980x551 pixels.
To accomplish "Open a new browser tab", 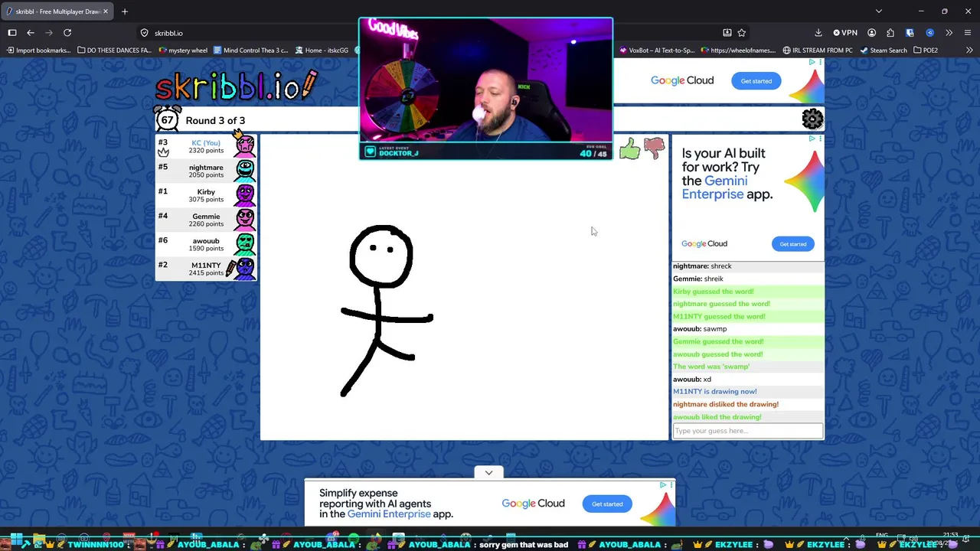I will (125, 11).
